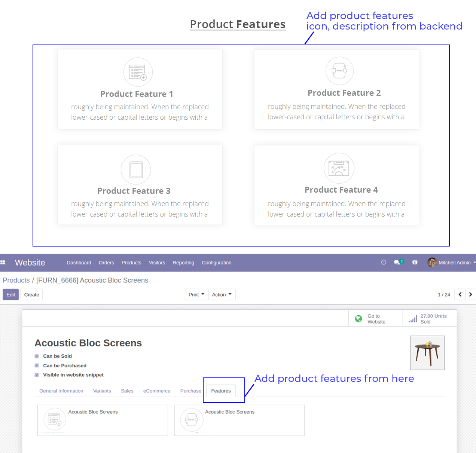Click the Acoustic Bloc Screens product title
Viewport: 476px width, 453px height.
click(x=88, y=343)
